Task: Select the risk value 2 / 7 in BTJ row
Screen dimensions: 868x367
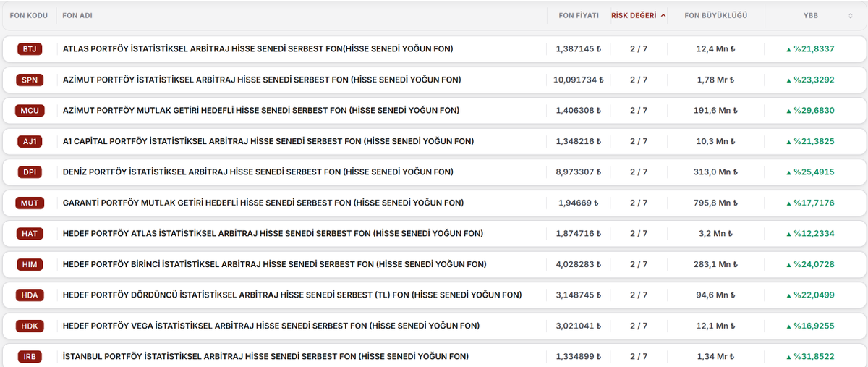Action: click(x=639, y=49)
